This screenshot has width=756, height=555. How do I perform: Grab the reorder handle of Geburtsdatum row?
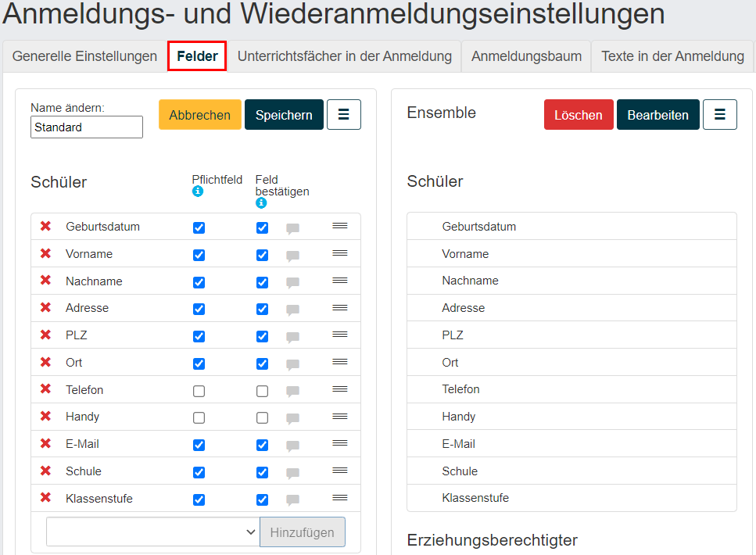[340, 226]
